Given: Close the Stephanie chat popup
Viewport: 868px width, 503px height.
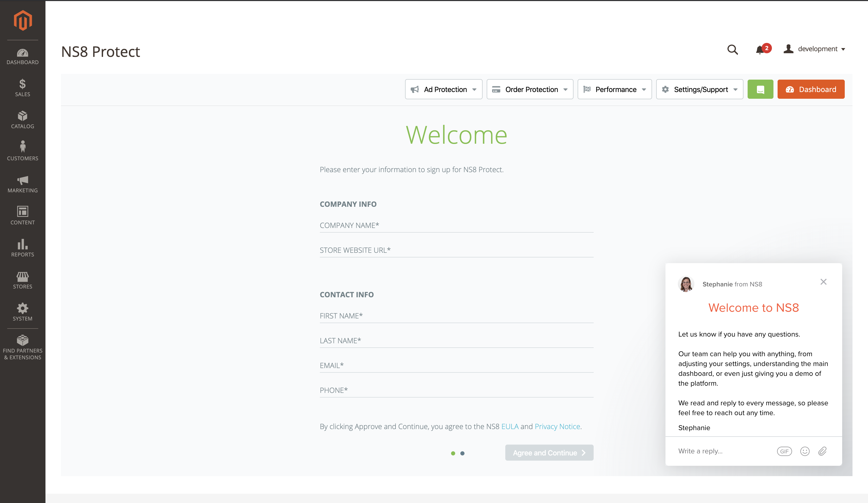Looking at the screenshot, I should click(x=823, y=282).
